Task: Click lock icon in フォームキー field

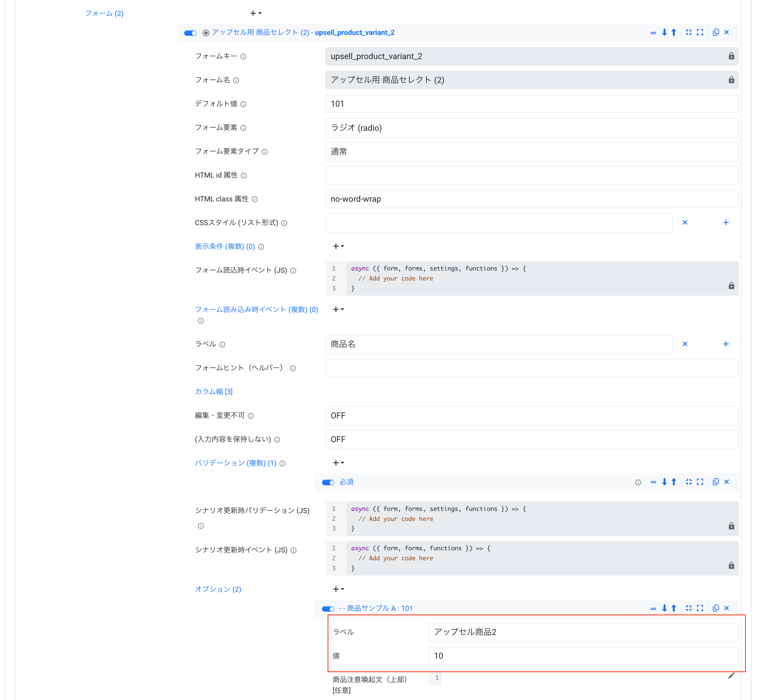Action: (x=731, y=56)
